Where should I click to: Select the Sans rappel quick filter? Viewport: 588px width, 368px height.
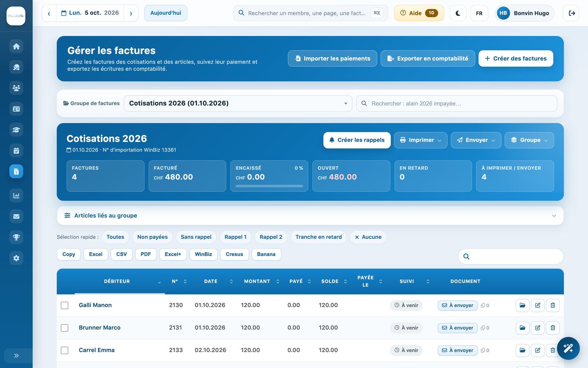tap(196, 237)
